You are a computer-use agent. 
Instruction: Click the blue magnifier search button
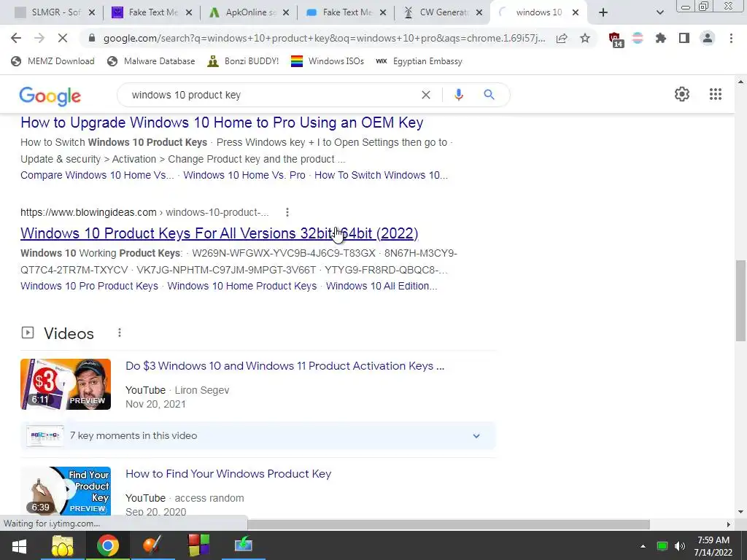click(x=489, y=95)
